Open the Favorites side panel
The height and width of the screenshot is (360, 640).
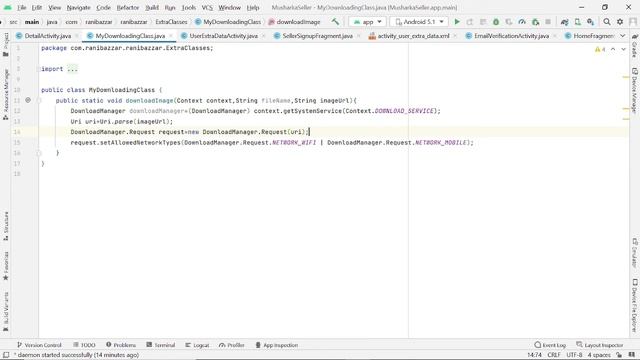[6, 266]
